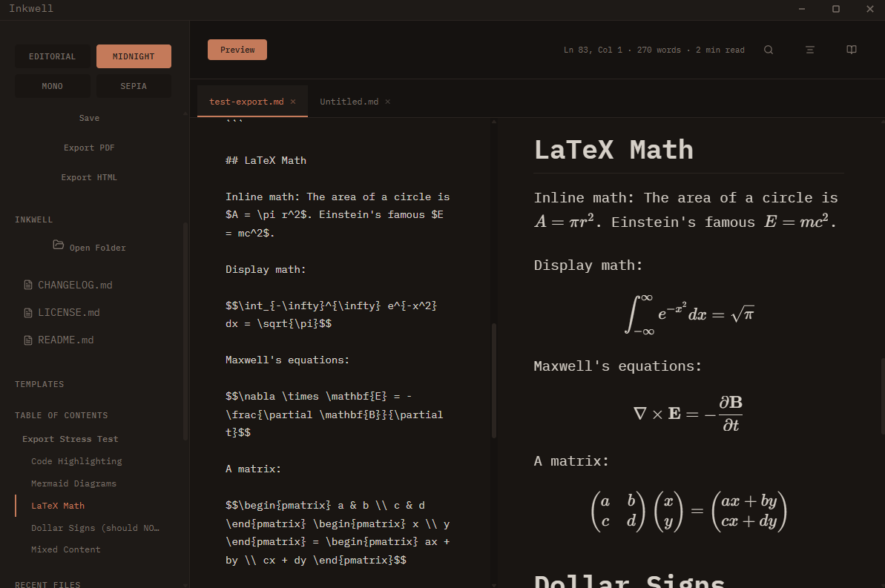Click the preview pane scrollbar thumb
The height and width of the screenshot is (588, 885).
click(x=883, y=395)
